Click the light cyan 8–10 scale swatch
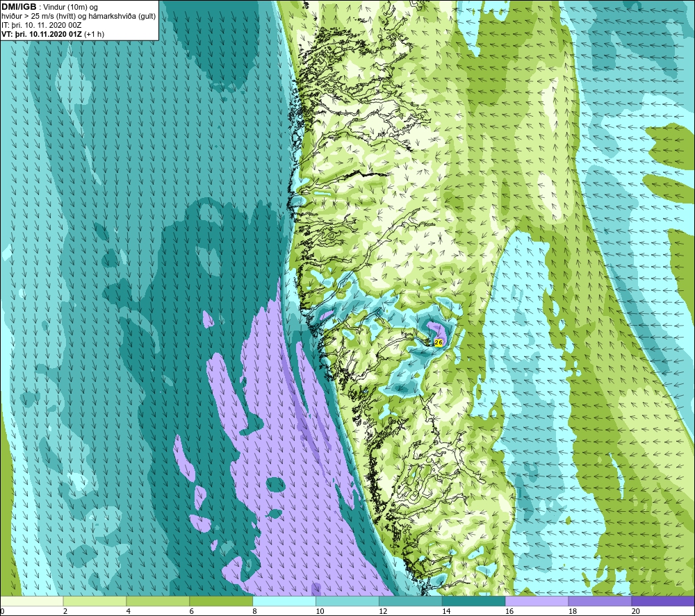The width and height of the screenshot is (695, 616). 284,601
